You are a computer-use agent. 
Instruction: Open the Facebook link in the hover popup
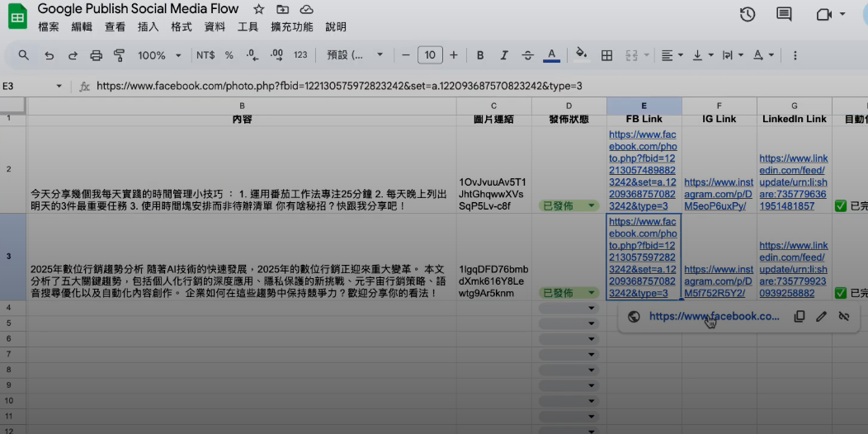pyautogui.click(x=714, y=316)
